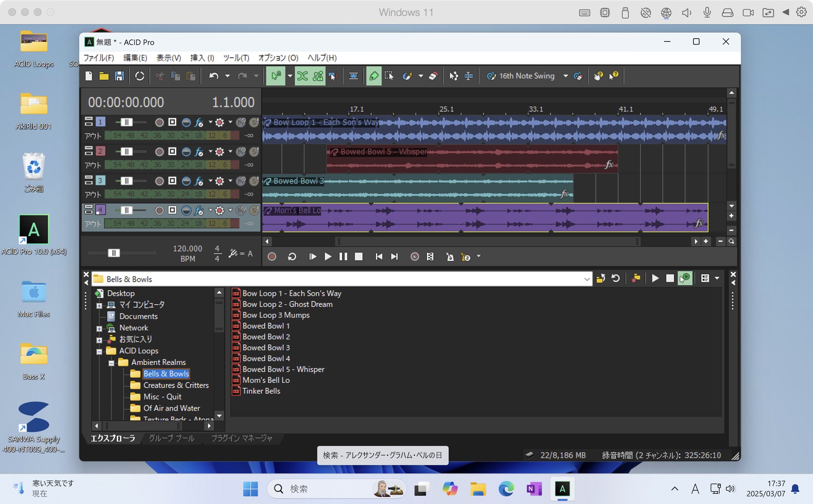Expand the Network tree node
The height and width of the screenshot is (504, 813).
[99, 329]
